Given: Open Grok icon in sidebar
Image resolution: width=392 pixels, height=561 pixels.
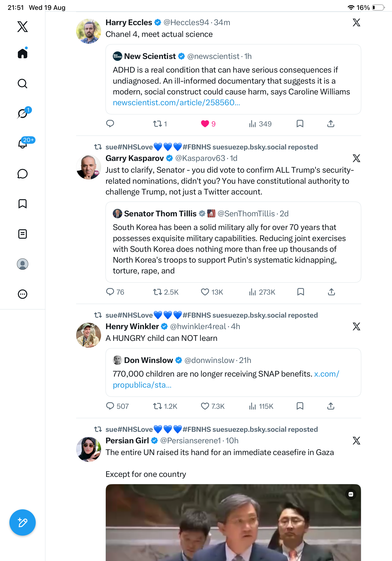Looking at the screenshot, I should pos(23,113).
